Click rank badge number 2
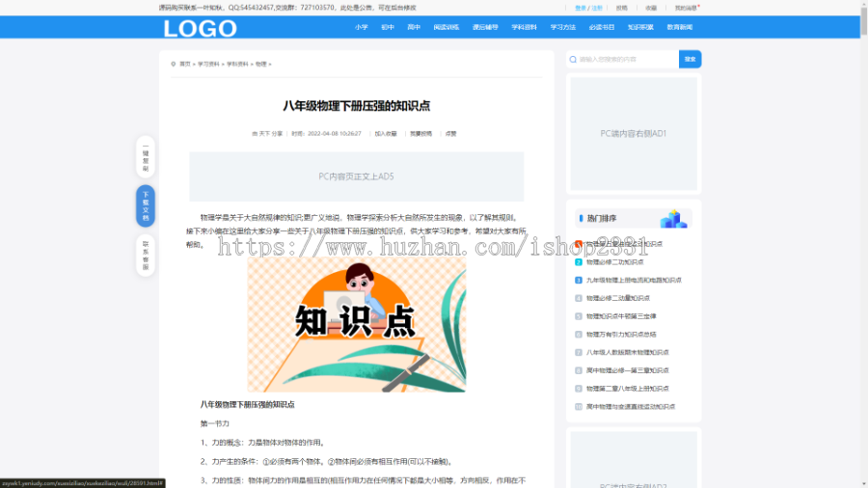Screen dimensions: 868x488 click(579, 262)
